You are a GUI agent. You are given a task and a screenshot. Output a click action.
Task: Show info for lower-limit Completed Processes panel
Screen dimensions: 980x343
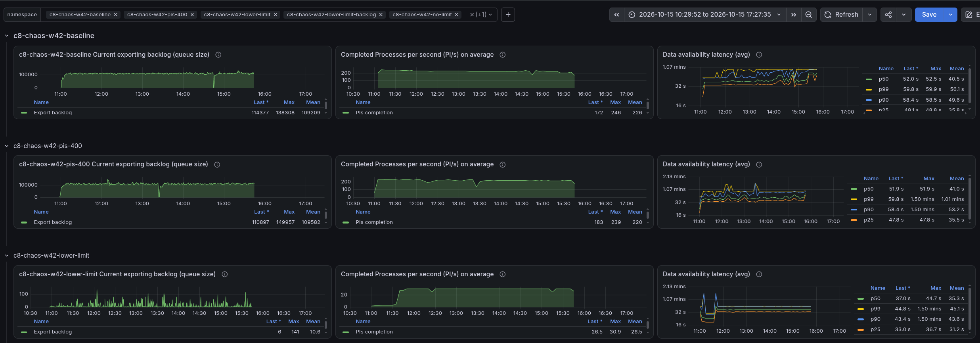click(x=503, y=274)
